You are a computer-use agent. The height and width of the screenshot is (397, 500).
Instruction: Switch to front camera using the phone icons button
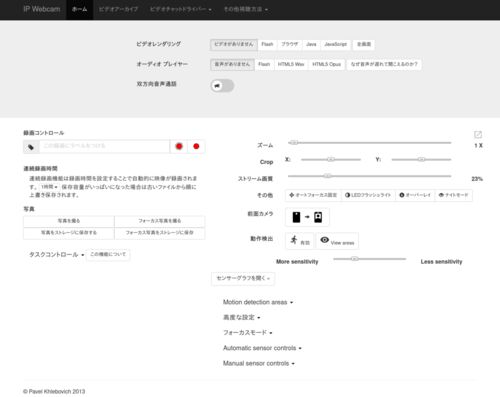click(307, 217)
